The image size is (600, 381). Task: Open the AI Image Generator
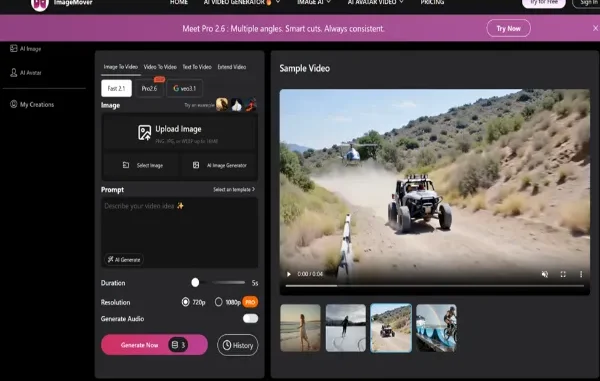(219, 165)
